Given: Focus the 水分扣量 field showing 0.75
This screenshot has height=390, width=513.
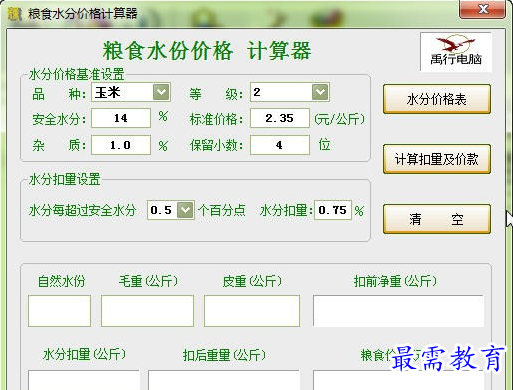Looking at the screenshot, I should pos(333,210).
